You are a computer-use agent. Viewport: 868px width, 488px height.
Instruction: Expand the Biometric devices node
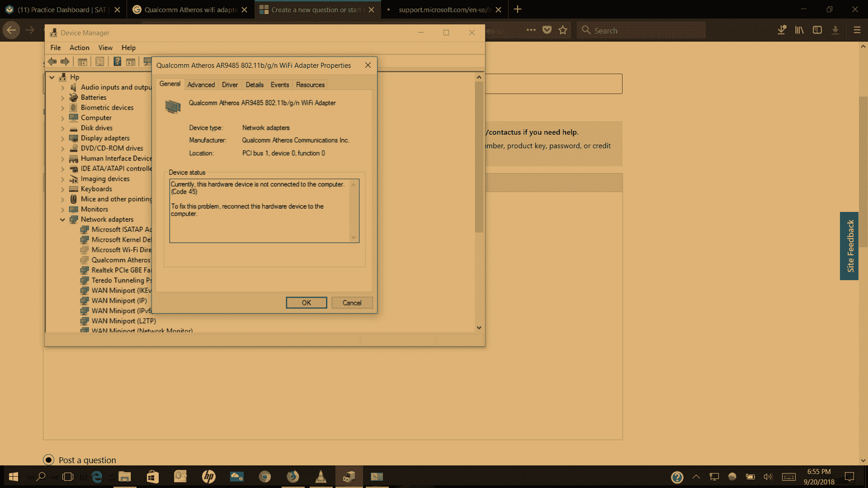(62, 108)
